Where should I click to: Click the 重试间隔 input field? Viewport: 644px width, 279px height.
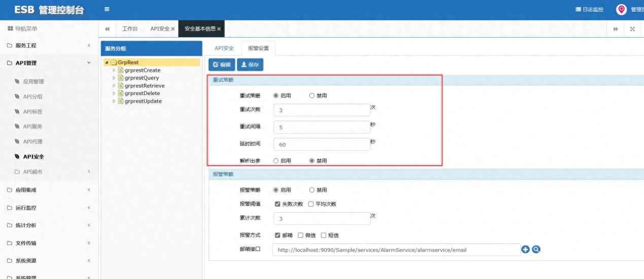(x=322, y=128)
